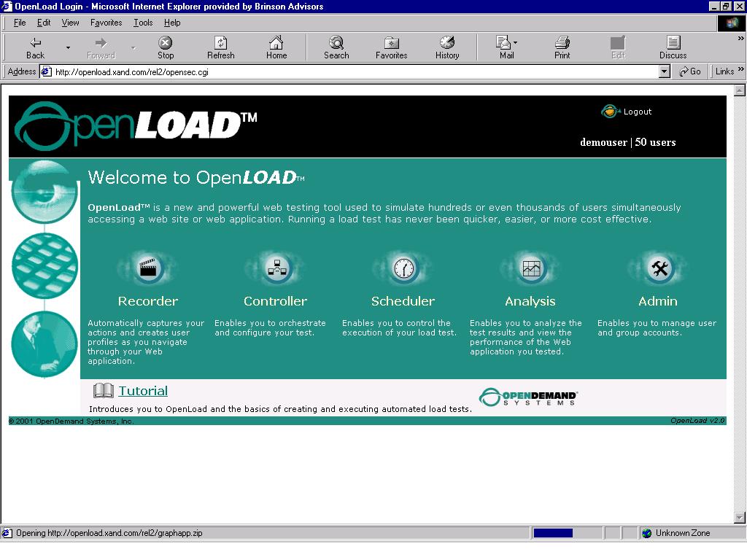Click the Tutorial open book icon

tap(104, 391)
